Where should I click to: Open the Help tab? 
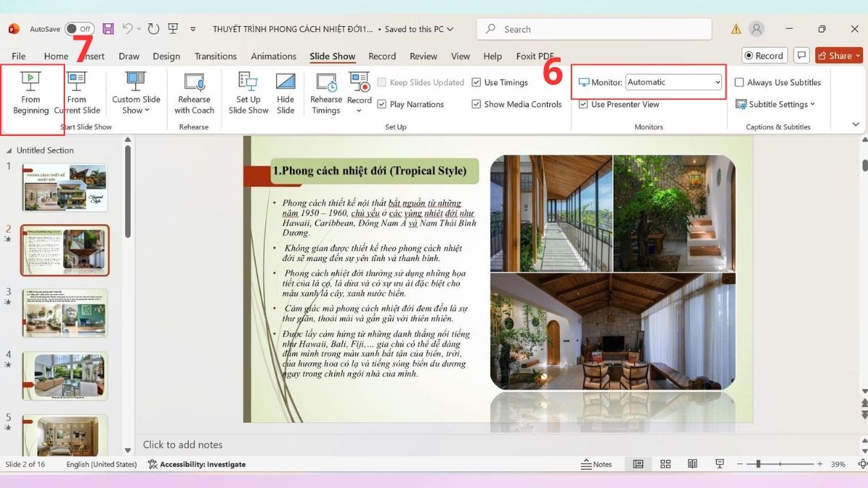click(x=493, y=56)
